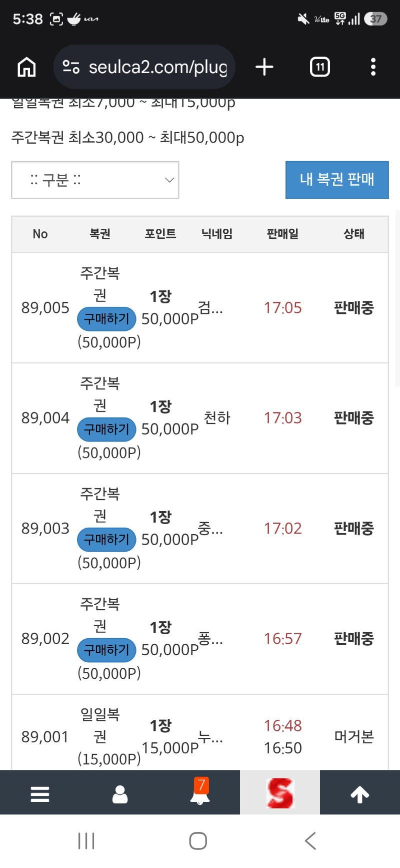This screenshot has width=400, height=868.
Task: Click 구매하기 for ticket 89,005
Action: (106, 319)
